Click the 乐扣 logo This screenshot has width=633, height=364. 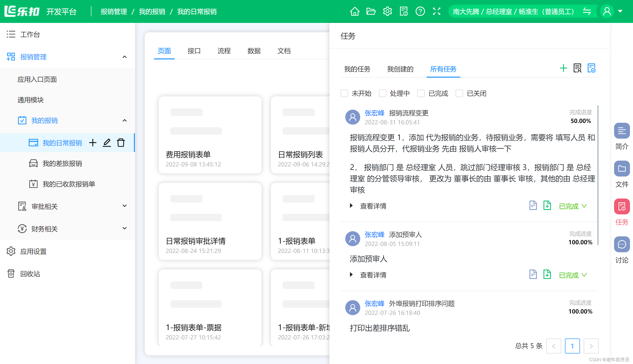22,11
